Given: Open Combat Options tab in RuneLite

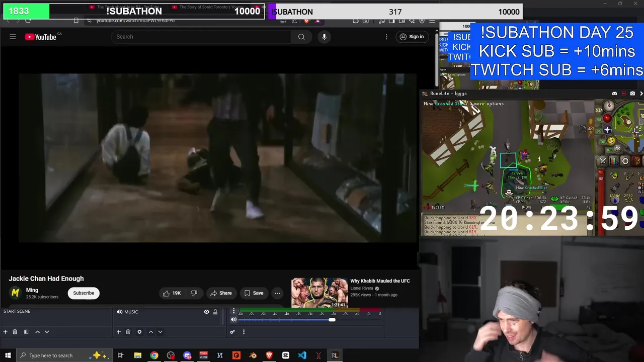Looking at the screenshot, I should pos(603,161).
